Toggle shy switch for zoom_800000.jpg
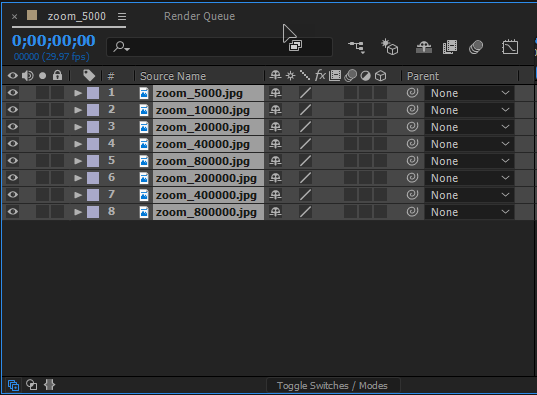The height and width of the screenshot is (395, 537). point(275,212)
